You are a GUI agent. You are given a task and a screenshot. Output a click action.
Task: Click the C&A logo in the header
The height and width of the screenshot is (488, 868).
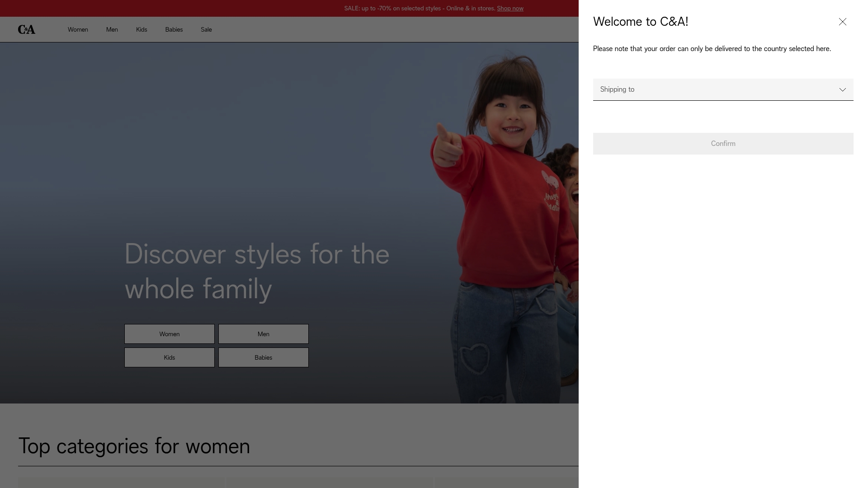click(x=27, y=29)
